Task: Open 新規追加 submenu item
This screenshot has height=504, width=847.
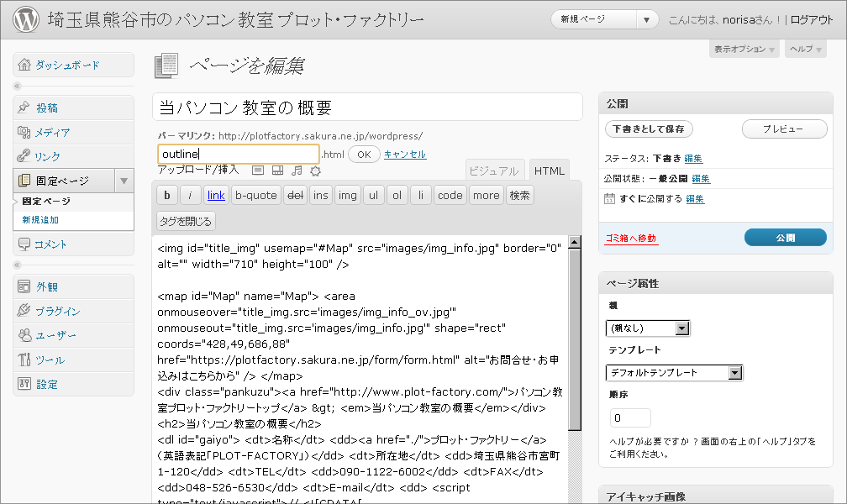Action: (40, 220)
